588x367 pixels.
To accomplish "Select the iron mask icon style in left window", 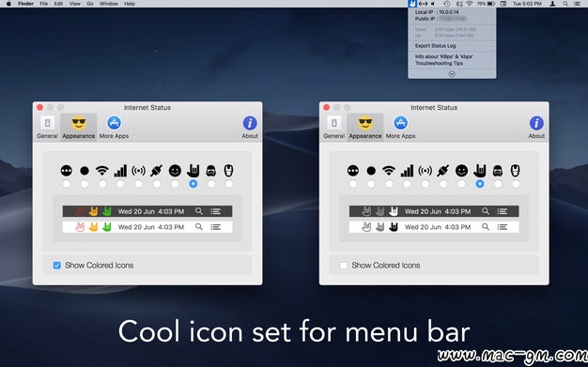I will tap(229, 171).
